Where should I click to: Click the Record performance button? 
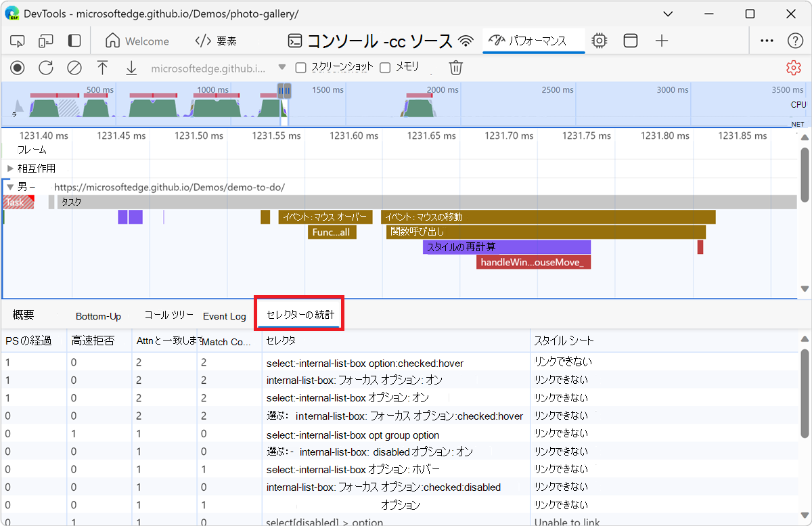pos(17,68)
